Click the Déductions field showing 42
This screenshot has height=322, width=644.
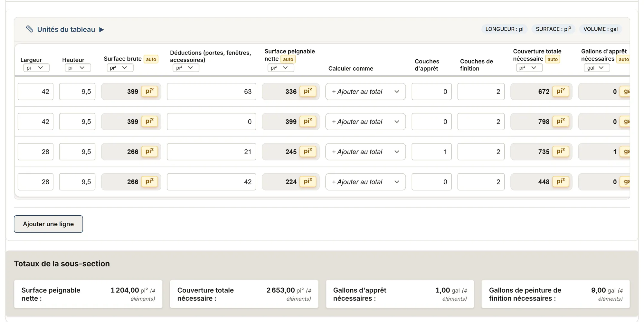point(212,182)
